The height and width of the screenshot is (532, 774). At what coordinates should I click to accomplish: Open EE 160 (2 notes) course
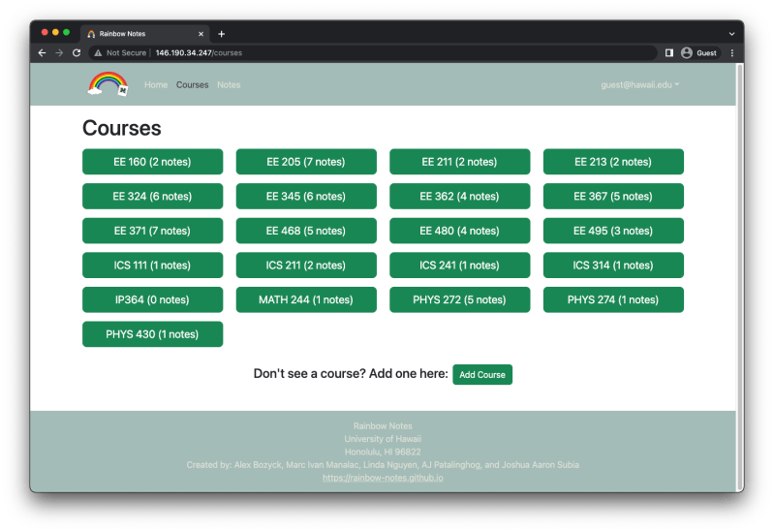click(x=152, y=162)
